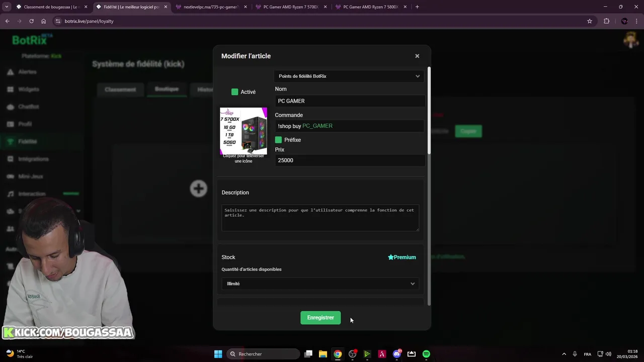Open Chrome from the taskbar
This screenshot has height=362, width=644.
pos(338,354)
